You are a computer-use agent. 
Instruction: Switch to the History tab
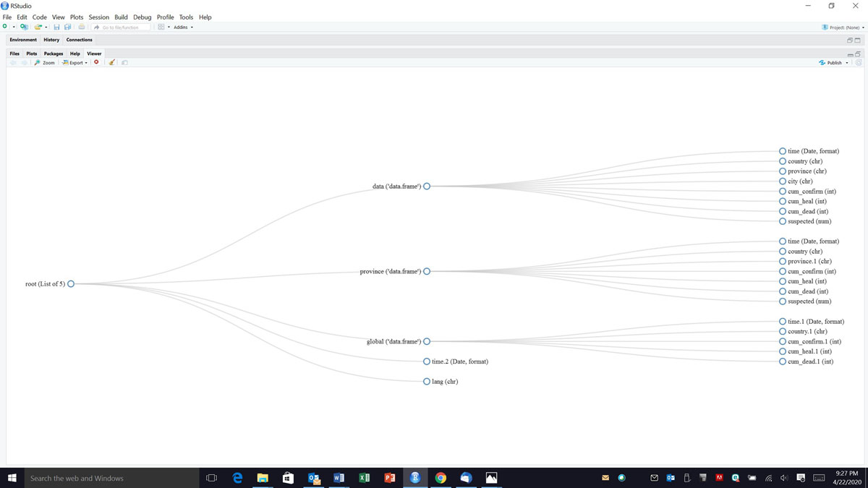[x=51, y=40]
